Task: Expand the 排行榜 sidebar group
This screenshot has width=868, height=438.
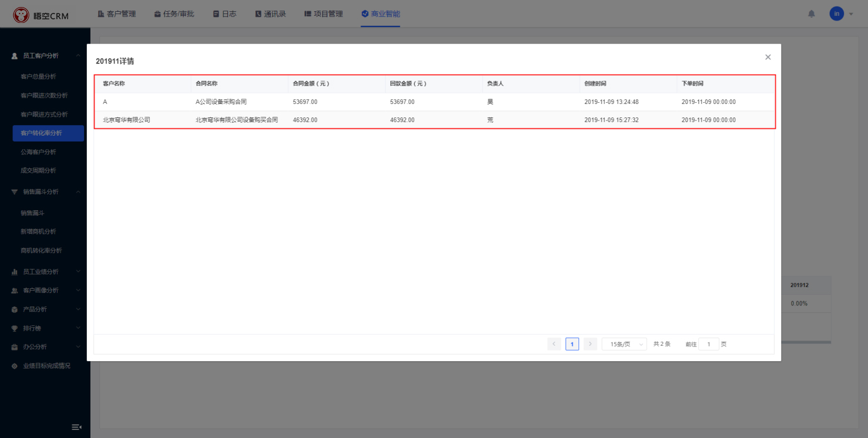Action: [45, 328]
